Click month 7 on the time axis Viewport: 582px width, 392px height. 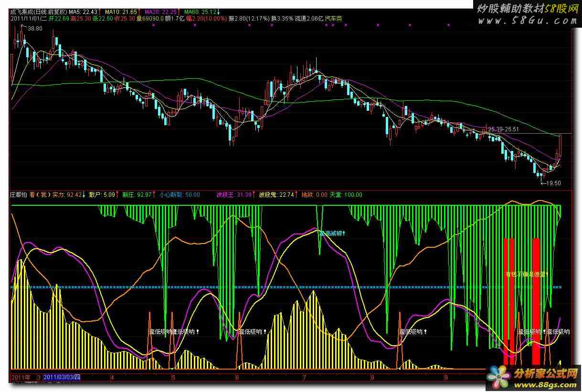click(x=304, y=377)
